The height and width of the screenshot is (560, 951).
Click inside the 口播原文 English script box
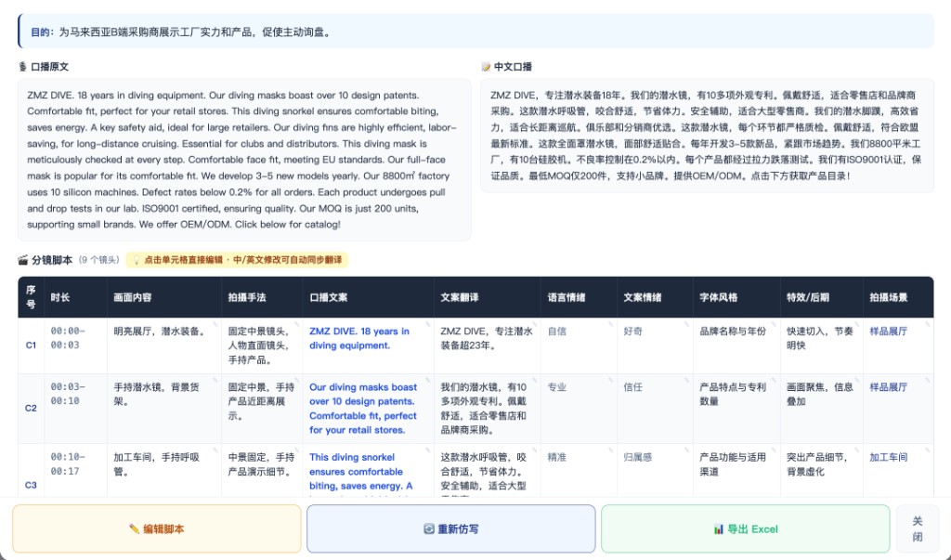[244, 160]
